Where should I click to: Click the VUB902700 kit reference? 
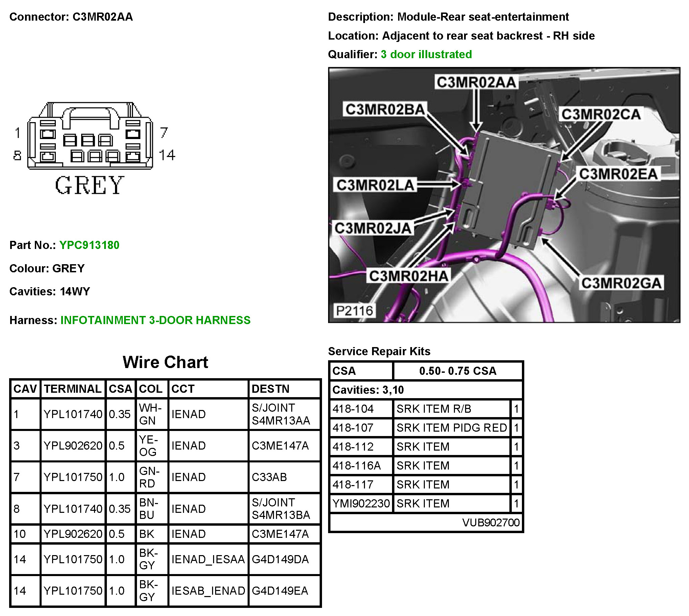[x=490, y=523]
